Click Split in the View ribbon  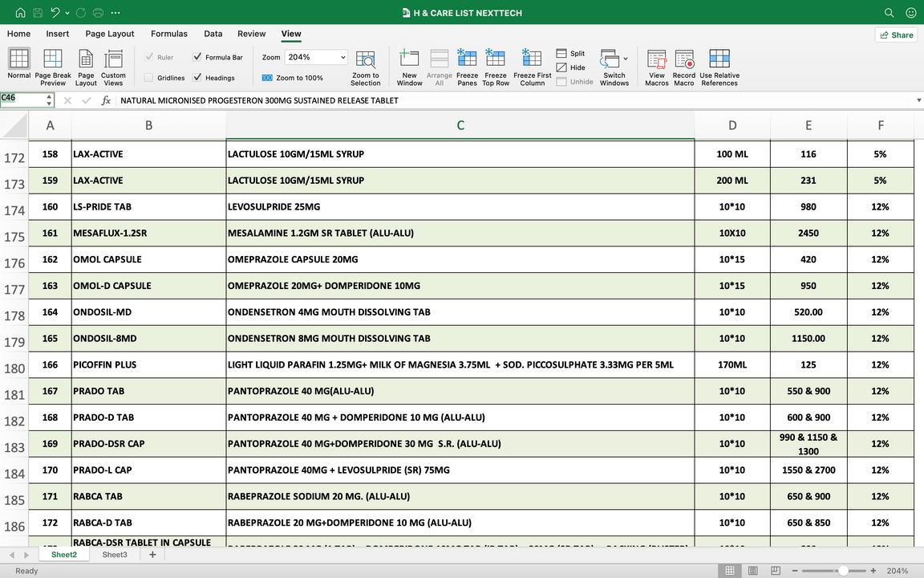(570, 53)
